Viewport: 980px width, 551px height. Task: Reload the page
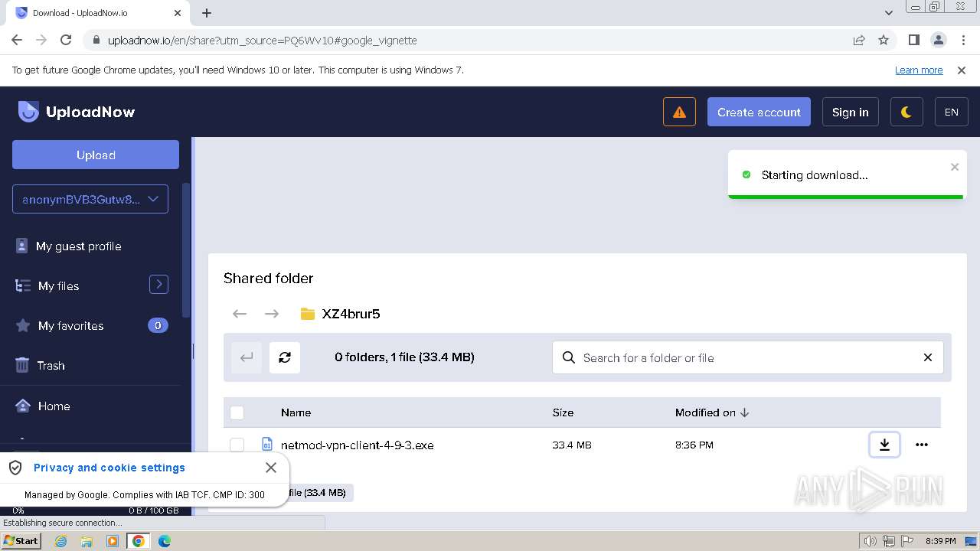tap(66, 40)
